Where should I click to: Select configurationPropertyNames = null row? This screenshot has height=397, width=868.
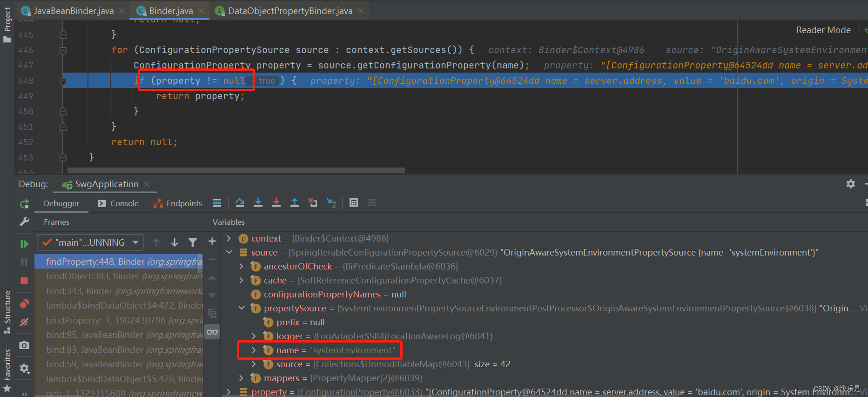[545, 294]
